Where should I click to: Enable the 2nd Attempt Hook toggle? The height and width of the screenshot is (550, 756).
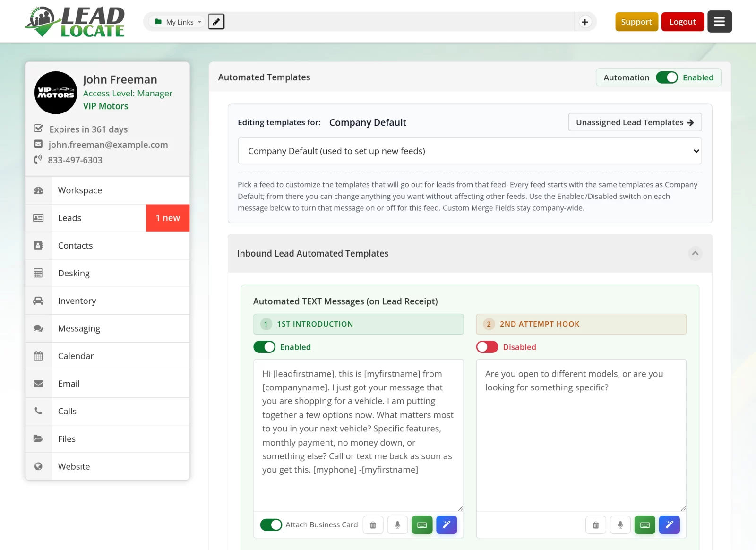pos(487,347)
